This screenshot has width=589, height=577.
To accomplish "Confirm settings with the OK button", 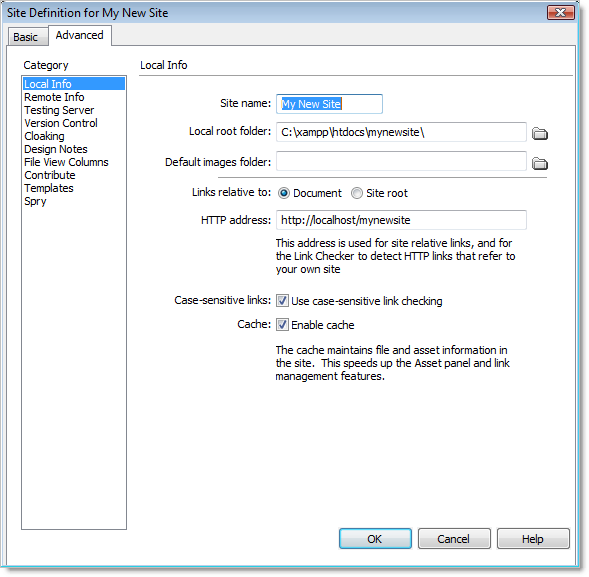I will 375,539.
